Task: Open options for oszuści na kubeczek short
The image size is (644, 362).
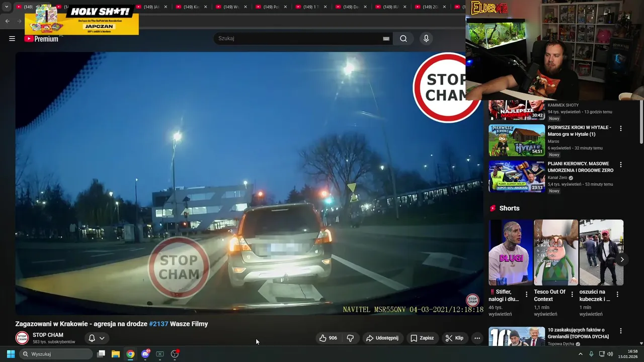Action: (x=617, y=294)
